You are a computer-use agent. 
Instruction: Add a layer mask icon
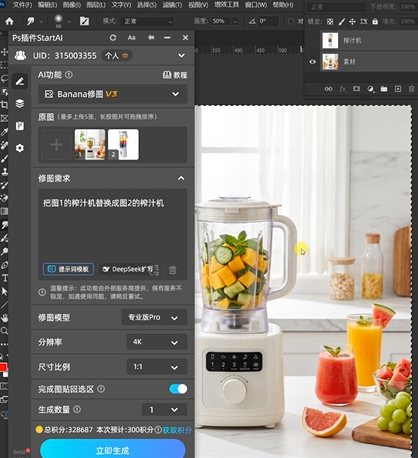tap(356, 89)
